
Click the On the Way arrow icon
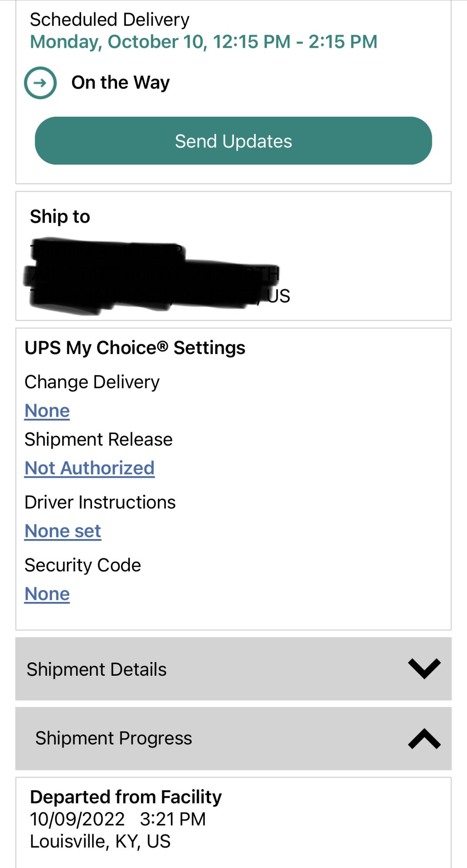pos(40,83)
